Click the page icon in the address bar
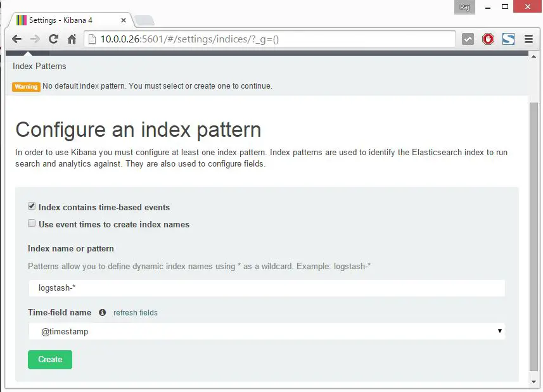The height and width of the screenshot is (392, 543). [92, 39]
